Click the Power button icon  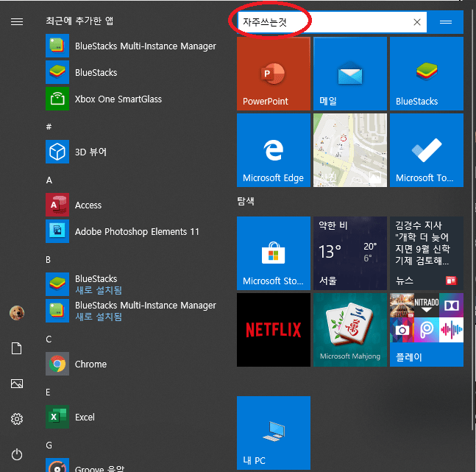[x=17, y=454]
